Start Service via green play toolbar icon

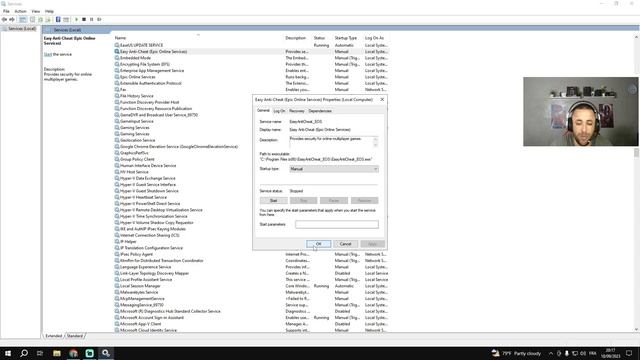[x=76, y=19]
